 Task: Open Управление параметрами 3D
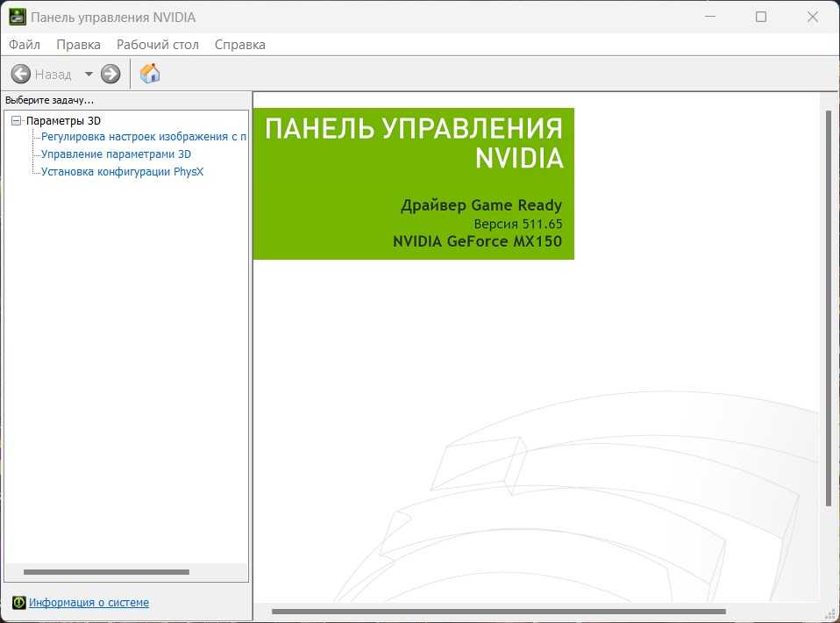coord(116,154)
